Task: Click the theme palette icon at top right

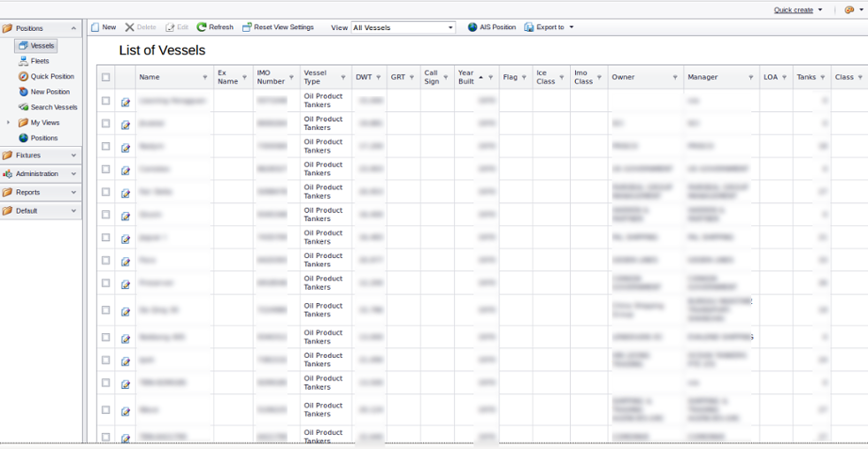Action: 849,10
